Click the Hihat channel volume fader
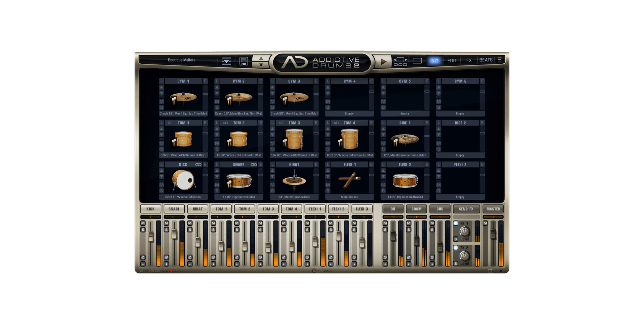 click(x=198, y=242)
